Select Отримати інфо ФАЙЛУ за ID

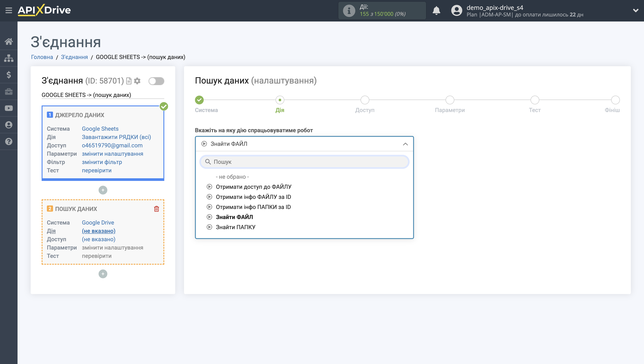(x=253, y=197)
